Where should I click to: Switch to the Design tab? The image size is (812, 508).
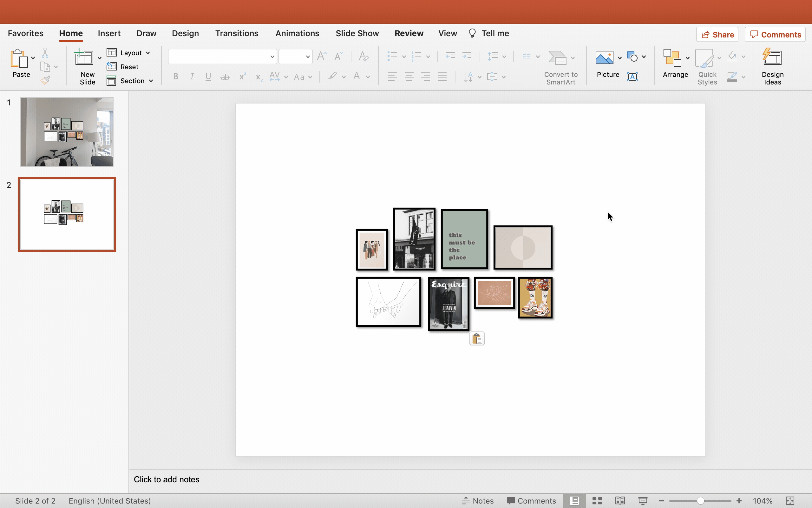pyautogui.click(x=185, y=33)
